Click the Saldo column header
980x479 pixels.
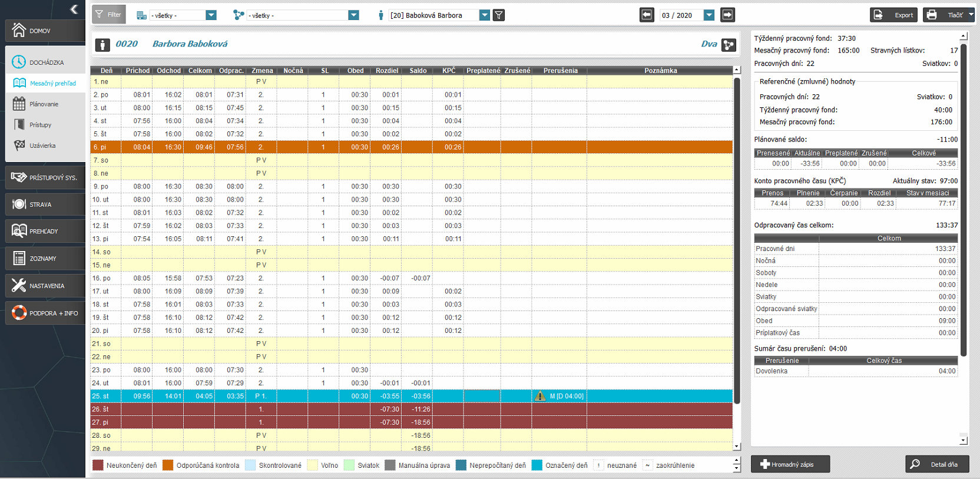pos(418,71)
